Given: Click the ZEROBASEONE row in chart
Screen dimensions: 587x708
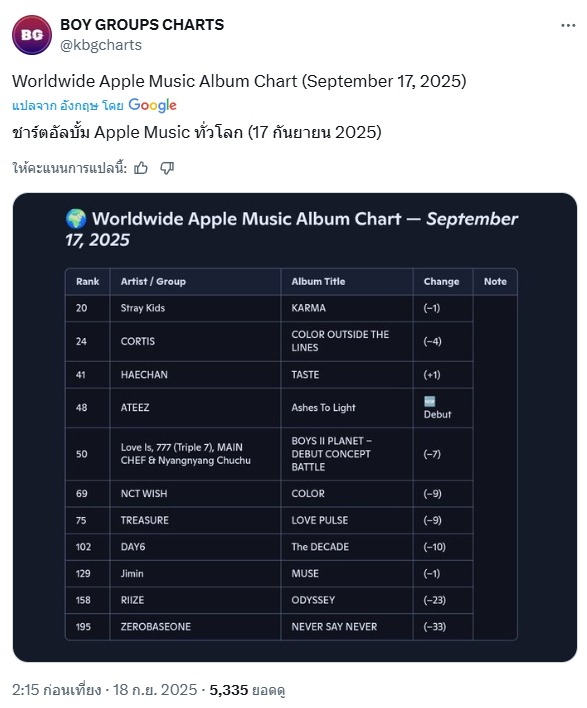Looking at the screenshot, I should [291, 627].
